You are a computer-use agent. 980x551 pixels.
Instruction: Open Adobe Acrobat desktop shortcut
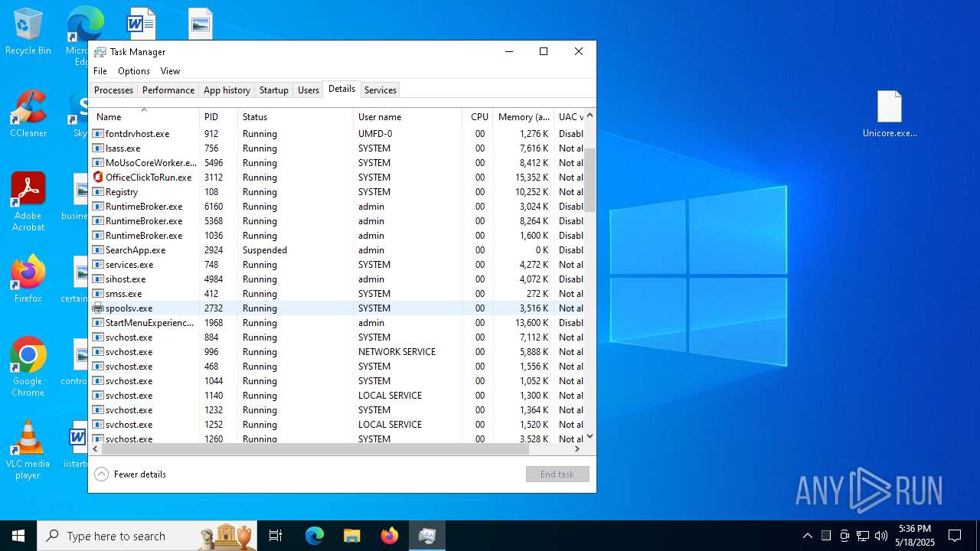(x=28, y=201)
